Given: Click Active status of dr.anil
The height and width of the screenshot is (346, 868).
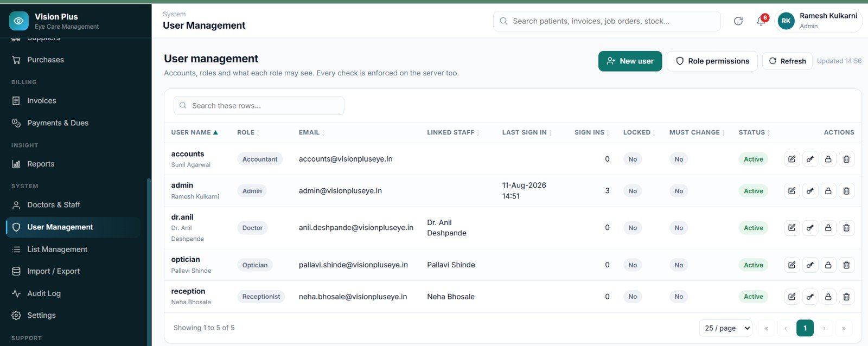Looking at the screenshot, I should click(753, 228).
